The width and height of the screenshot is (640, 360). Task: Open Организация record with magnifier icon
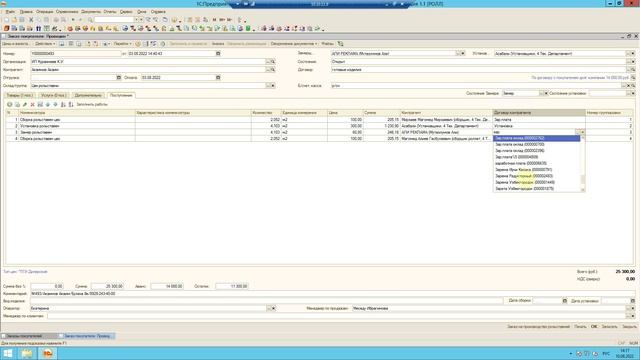pyautogui.click(x=273, y=62)
